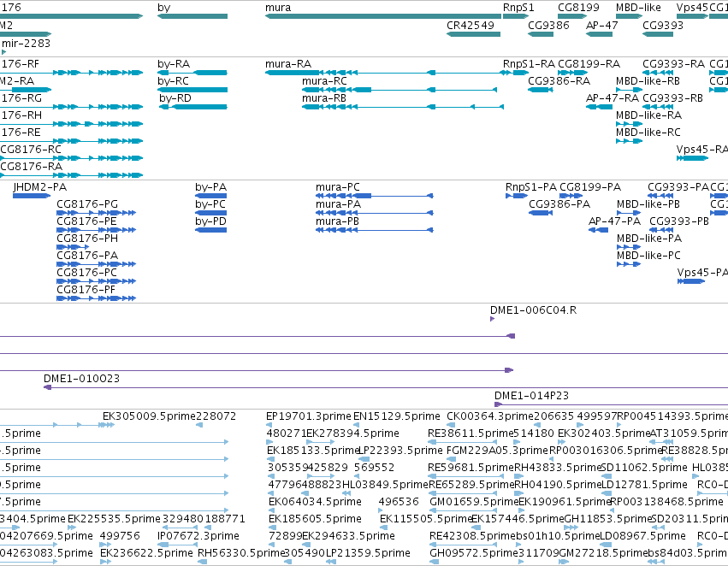Select the CG8199 gene label
This screenshot has width=728, height=566.
[578, 8]
